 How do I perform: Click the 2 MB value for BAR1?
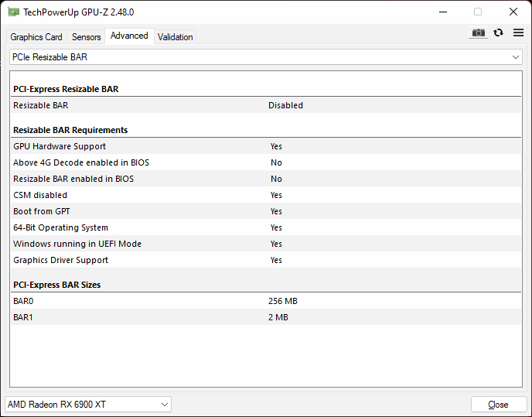pyautogui.click(x=278, y=317)
